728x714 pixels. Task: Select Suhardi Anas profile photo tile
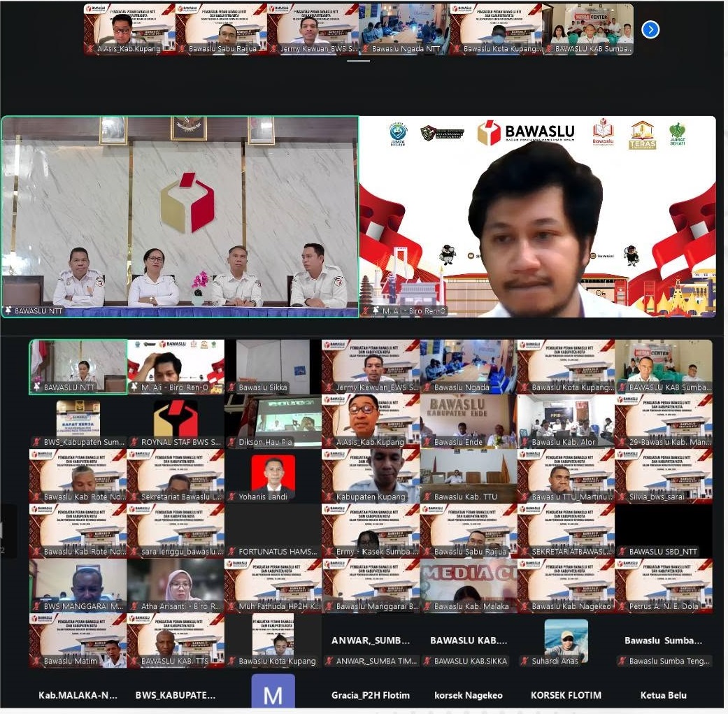click(566, 641)
